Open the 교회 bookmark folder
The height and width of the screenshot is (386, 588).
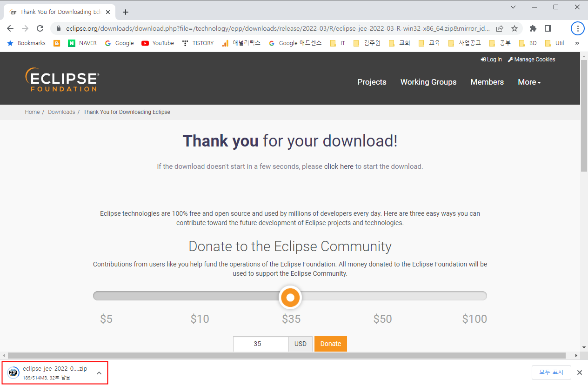(x=399, y=43)
